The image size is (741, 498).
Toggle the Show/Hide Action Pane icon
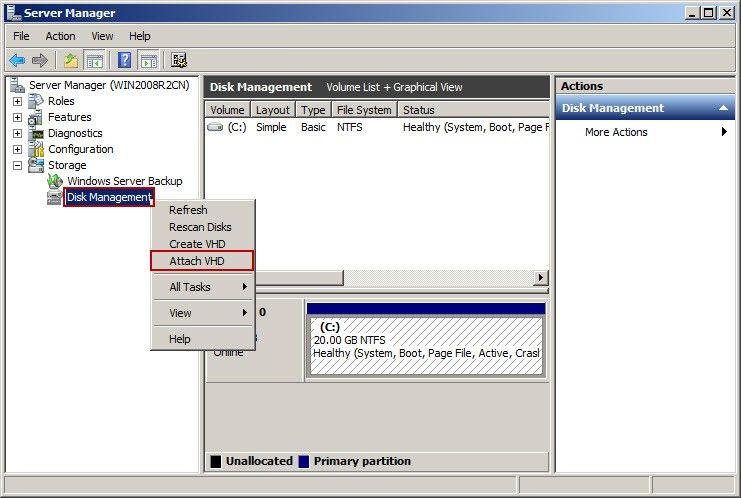point(148,60)
